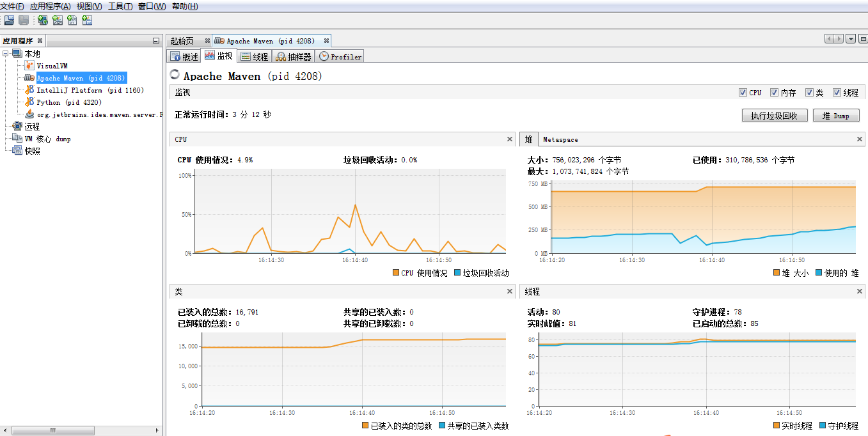Image resolution: width=868 pixels, height=436 pixels.
Task: Open the 帮助(H) menu
Action: point(185,6)
